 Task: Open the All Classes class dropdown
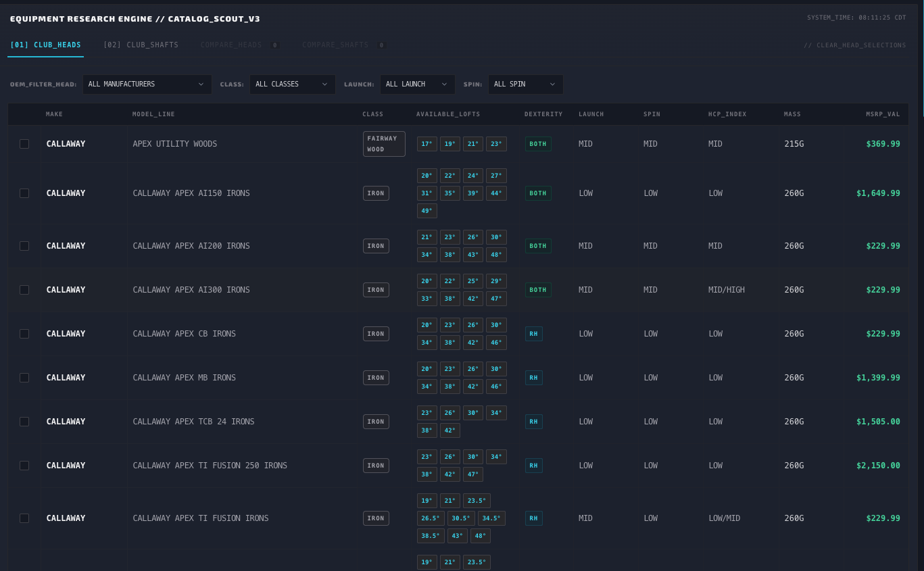[293, 84]
